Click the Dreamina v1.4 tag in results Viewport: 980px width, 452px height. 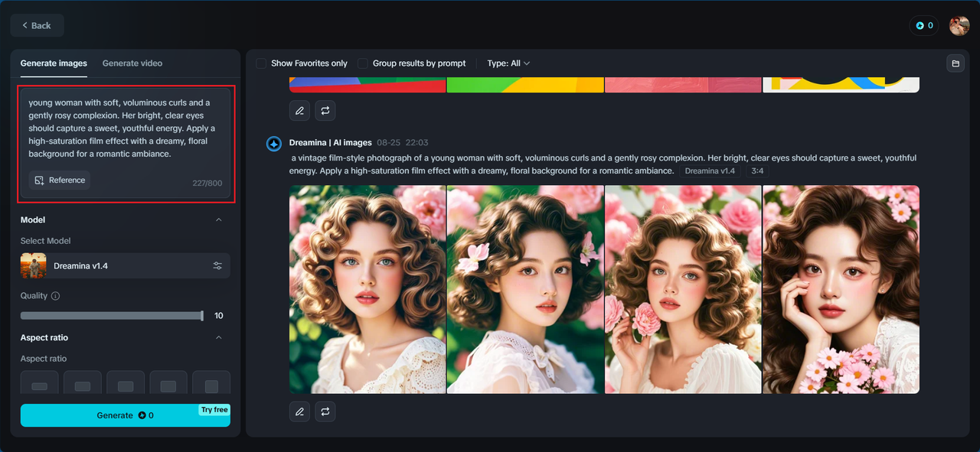pyautogui.click(x=710, y=171)
